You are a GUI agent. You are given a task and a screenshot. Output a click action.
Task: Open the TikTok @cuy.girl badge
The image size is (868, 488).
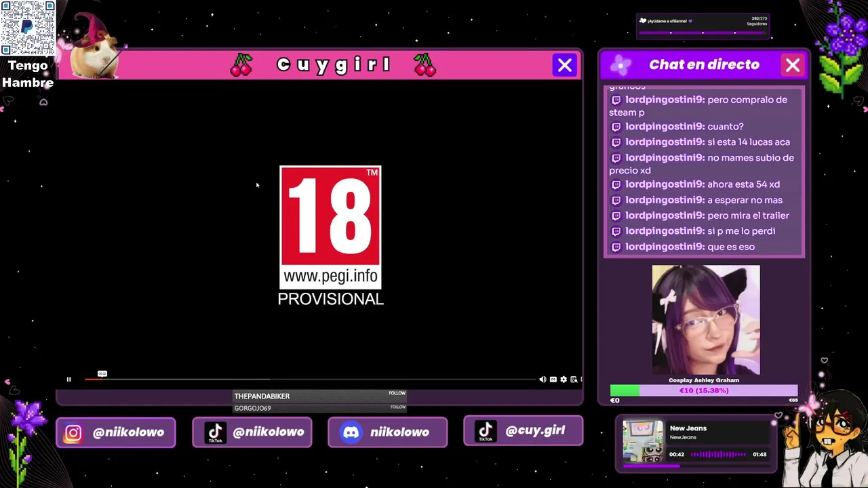point(524,431)
